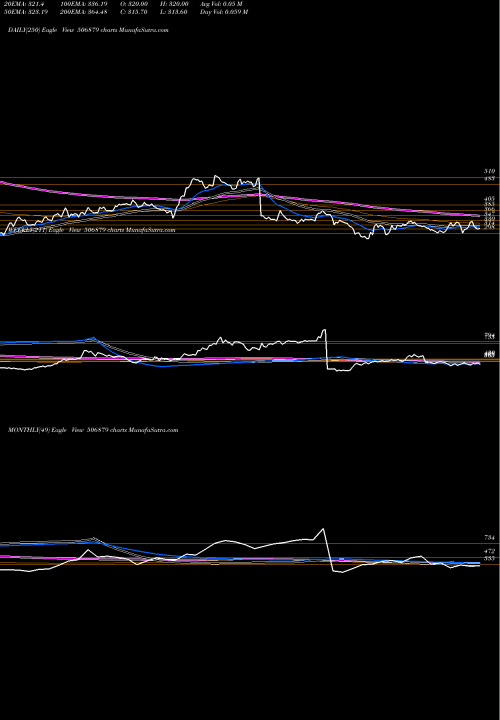The image size is (500, 720).
Task: Click the MONTHLY(49) Eagle View chart title
Action: pyautogui.click(x=93, y=430)
